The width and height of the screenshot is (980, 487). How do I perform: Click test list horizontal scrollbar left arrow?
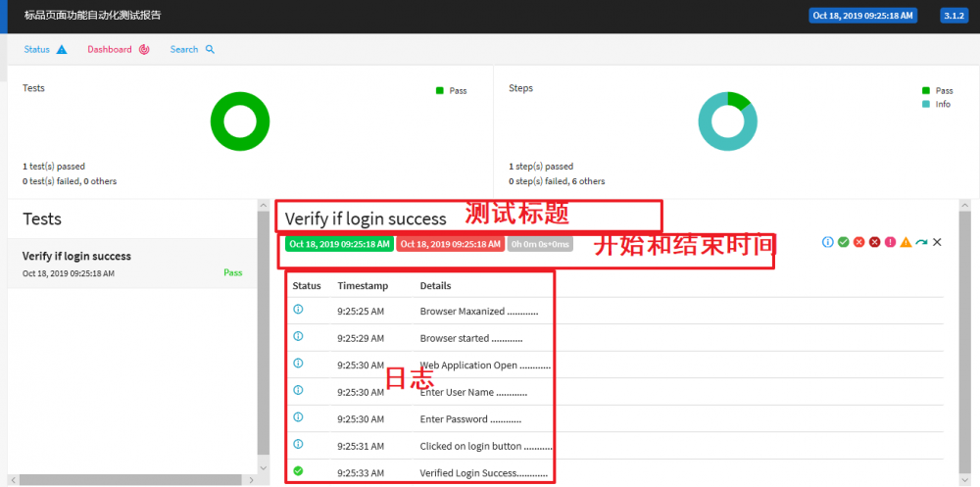point(13,480)
